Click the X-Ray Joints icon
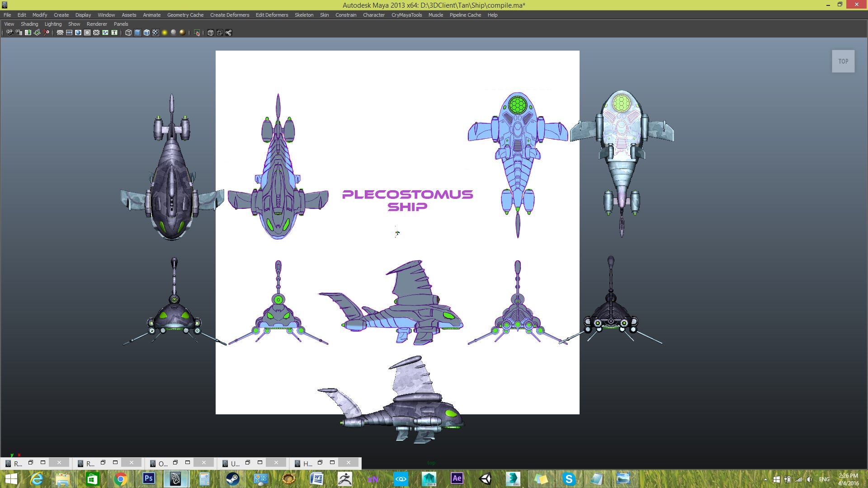 pos(228,33)
